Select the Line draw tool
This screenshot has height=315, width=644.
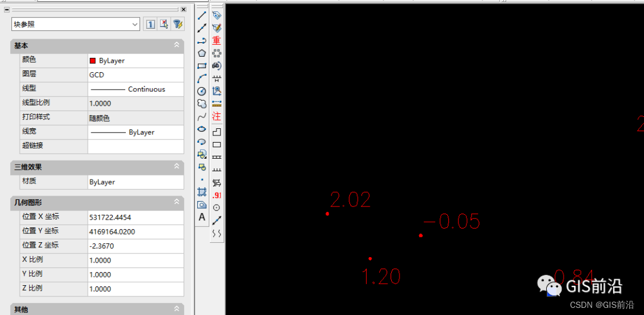202,16
